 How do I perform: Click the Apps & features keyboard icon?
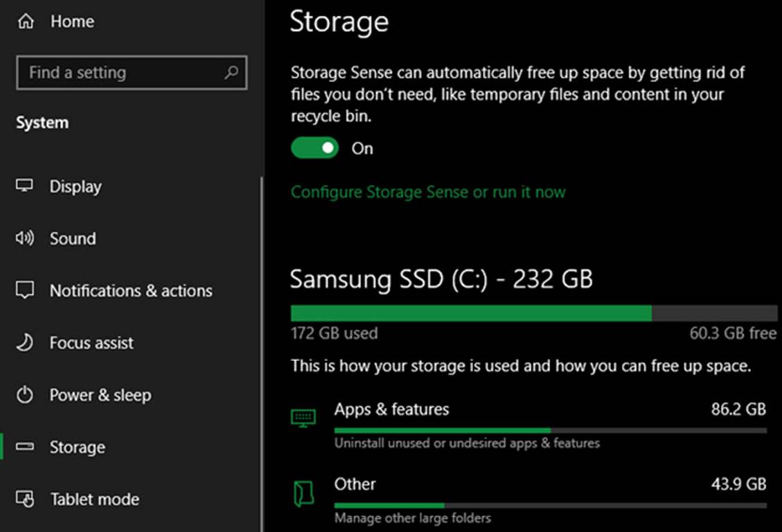click(303, 418)
